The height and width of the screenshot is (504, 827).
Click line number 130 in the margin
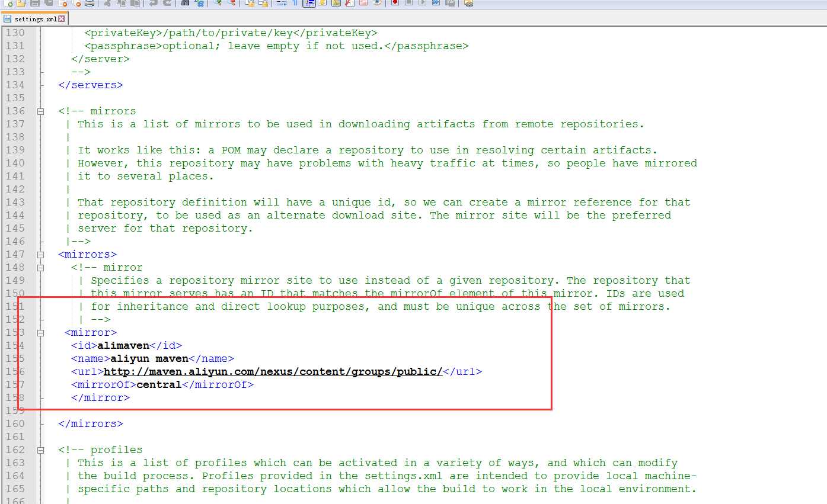click(15, 33)
